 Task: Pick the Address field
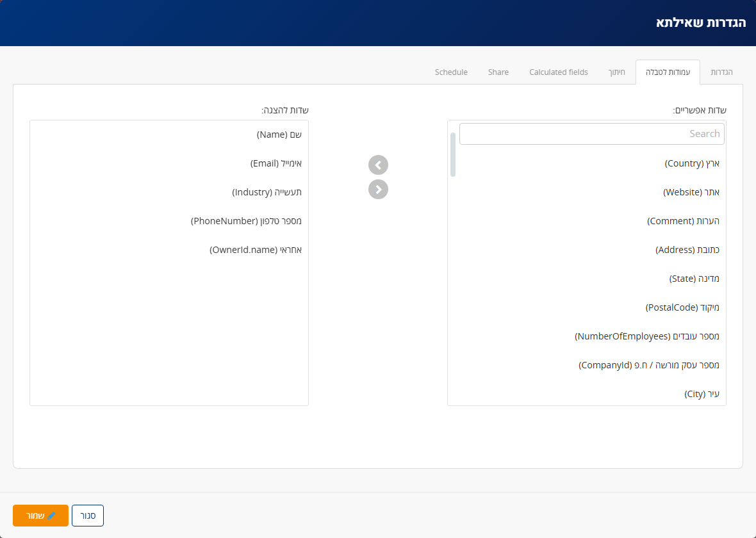point(587,250)
